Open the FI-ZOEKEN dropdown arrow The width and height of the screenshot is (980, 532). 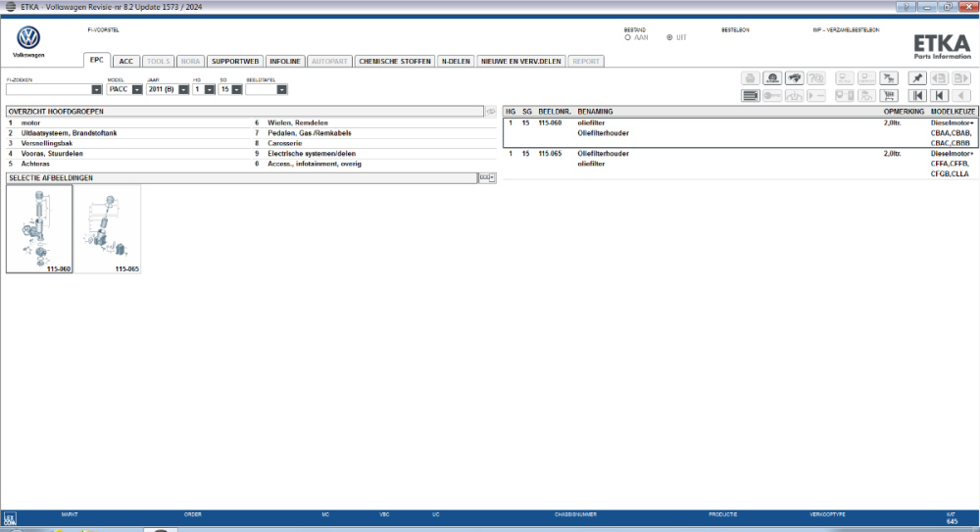tap(96, 89)
